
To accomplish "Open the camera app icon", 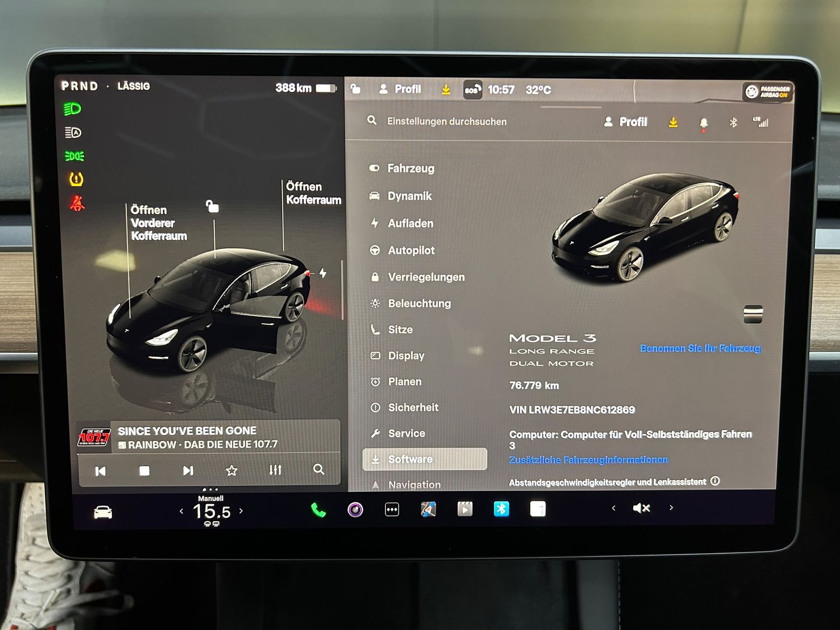I will click(x=355, y=509).
